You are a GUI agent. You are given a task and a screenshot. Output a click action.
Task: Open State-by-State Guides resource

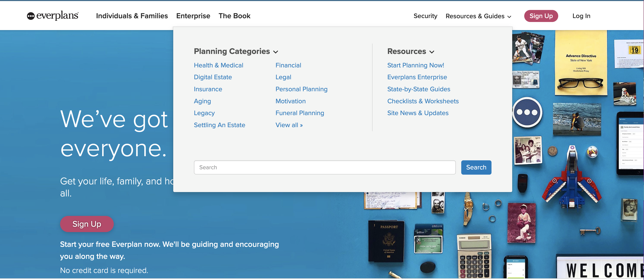pos(419,89)
